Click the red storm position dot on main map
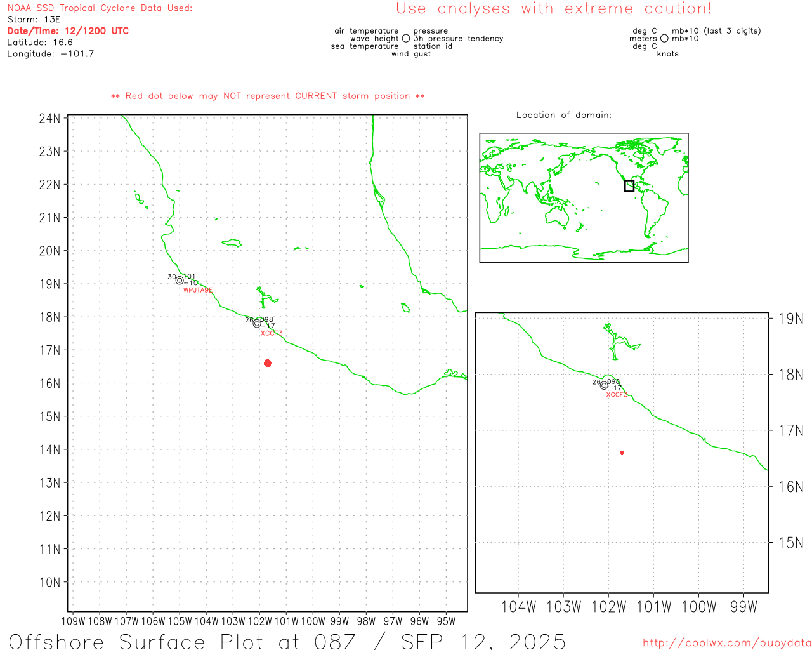 [268, 363]
